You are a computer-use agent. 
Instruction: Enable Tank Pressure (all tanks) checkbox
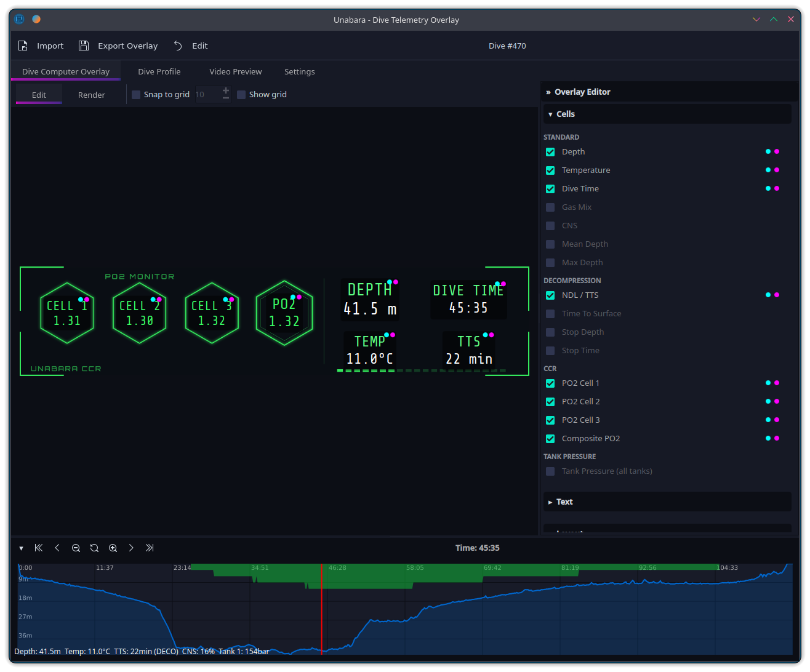coord(550,471)
